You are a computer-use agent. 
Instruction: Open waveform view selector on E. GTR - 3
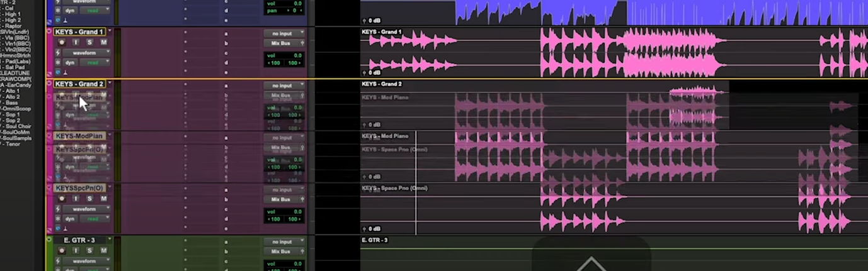point(87,261)
